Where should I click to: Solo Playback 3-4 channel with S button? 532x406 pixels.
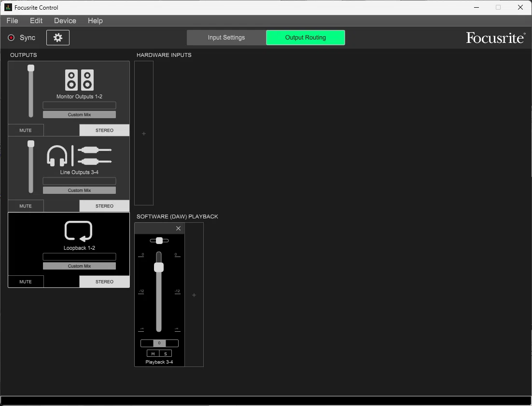click(x=166, y=353)
